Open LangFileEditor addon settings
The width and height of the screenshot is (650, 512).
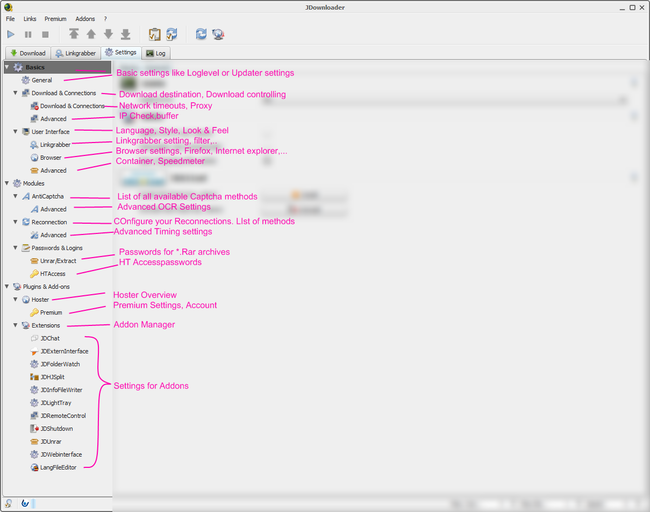pyautogui.click(x=53, y=467)
